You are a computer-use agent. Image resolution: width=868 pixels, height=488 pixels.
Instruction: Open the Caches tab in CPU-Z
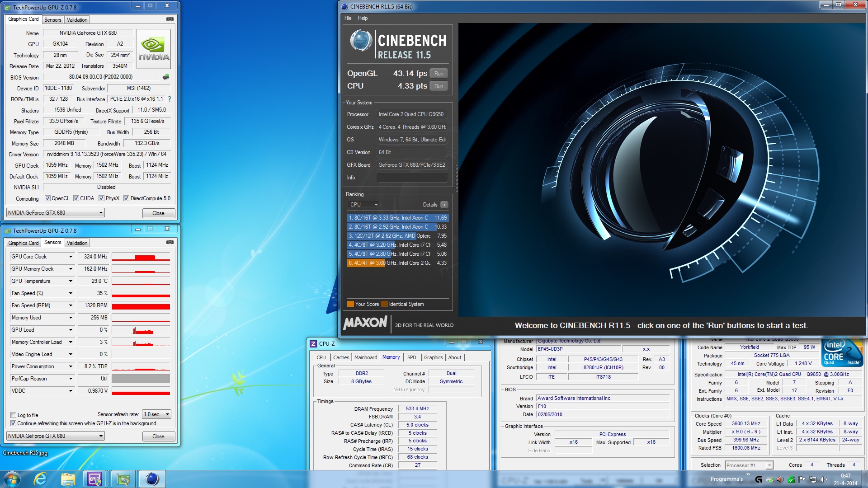[x=341, y=357]
